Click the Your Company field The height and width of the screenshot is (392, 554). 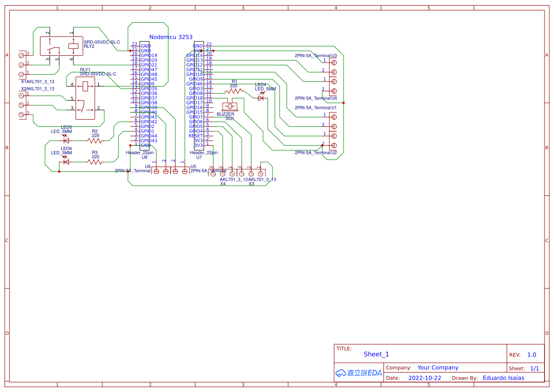tap(438, 367)
